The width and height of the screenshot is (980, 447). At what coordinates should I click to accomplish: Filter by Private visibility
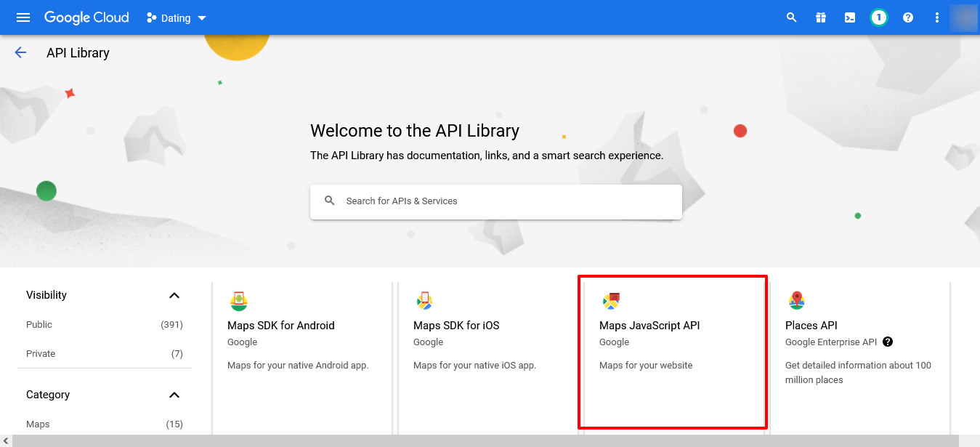point(41,354)
